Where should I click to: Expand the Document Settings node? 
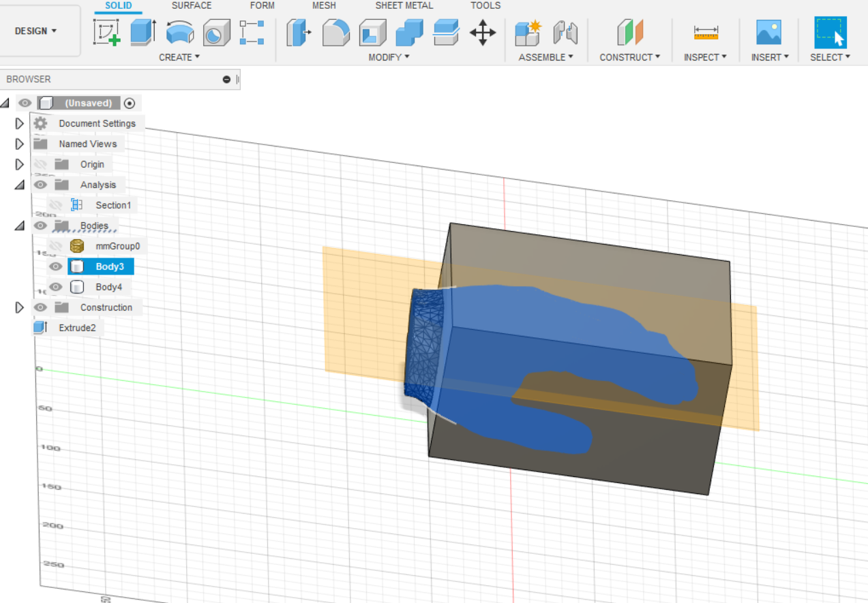click(x=19, y=124)
